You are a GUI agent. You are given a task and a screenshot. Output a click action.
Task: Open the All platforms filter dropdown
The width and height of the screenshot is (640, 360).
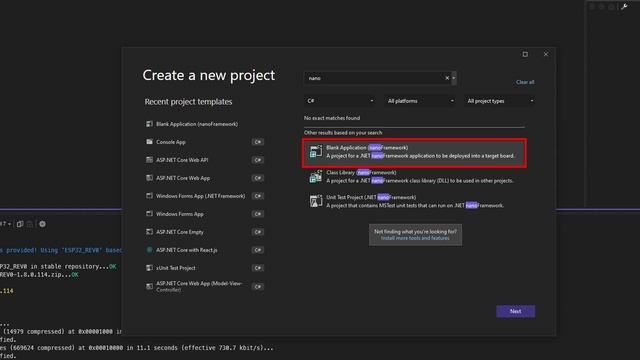tap(420, 101)
